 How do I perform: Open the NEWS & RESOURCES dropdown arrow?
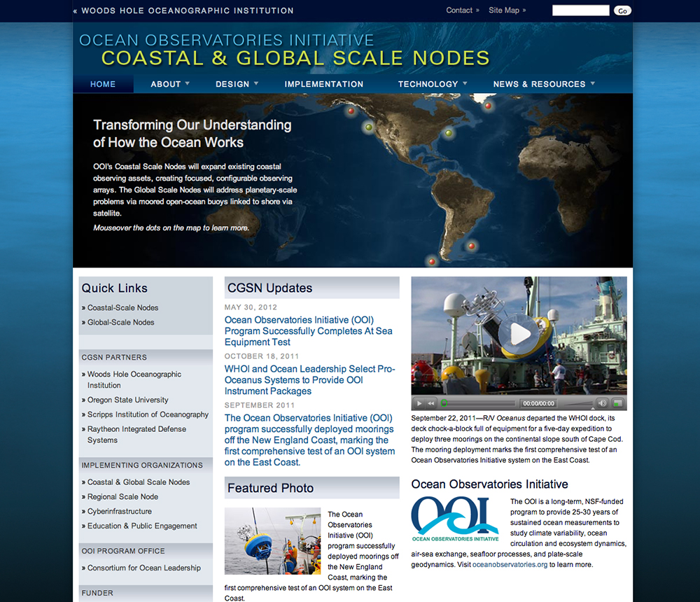(592, 83)
